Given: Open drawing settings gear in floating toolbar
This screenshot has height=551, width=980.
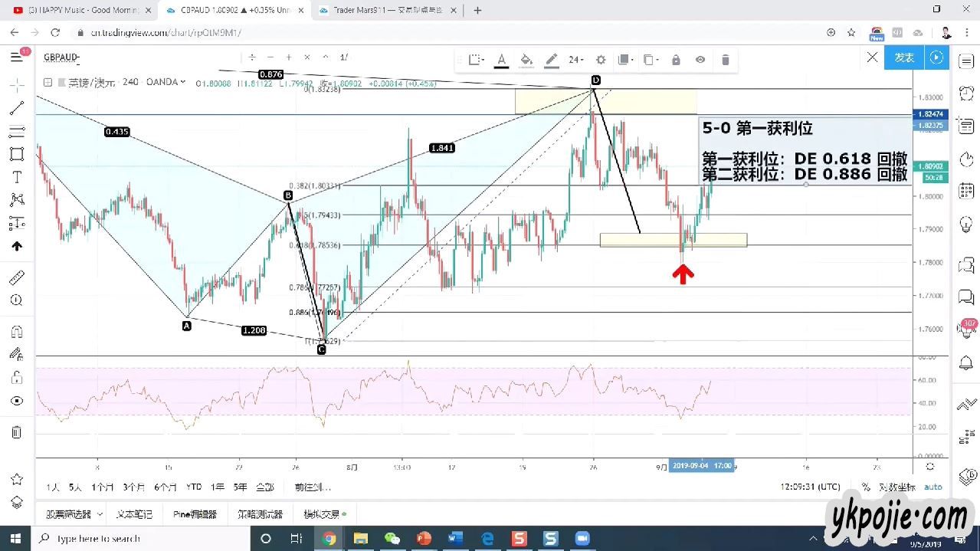Looking at the screenshot, I should tap(601, 60).
